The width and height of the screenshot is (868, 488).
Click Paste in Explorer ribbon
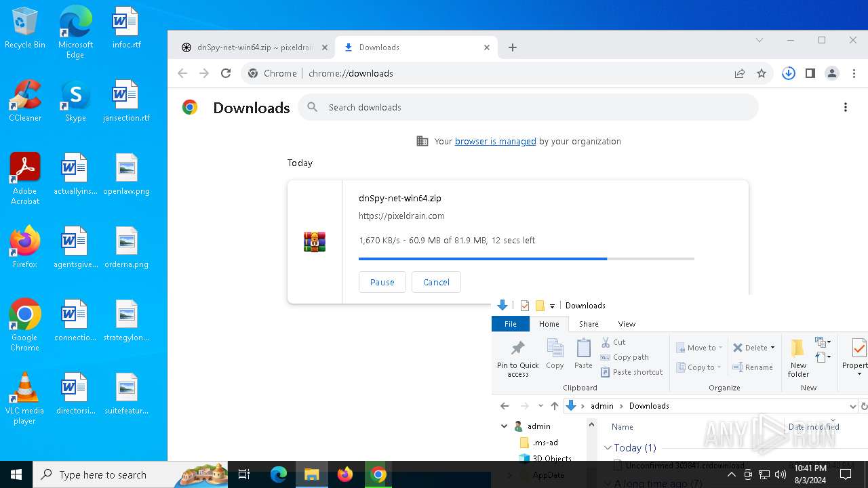pos(583,354)
